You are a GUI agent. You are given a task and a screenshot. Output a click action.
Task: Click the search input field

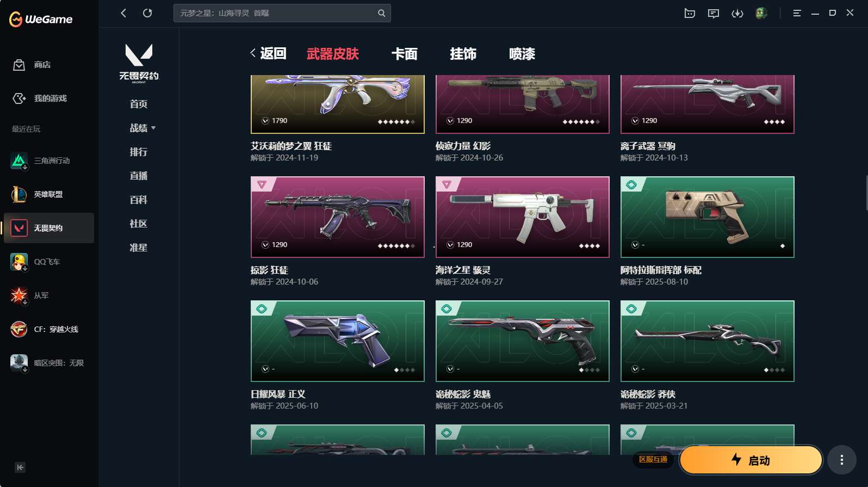277,13
